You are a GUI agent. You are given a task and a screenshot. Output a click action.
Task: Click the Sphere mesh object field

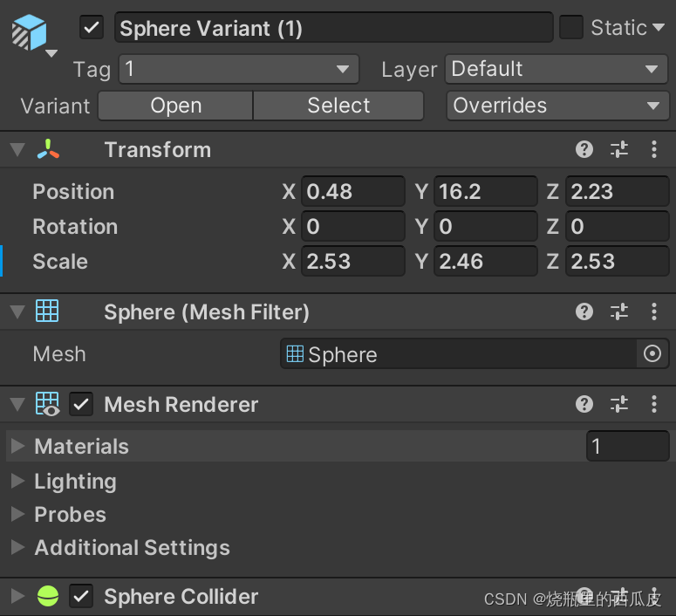click(x=459, y=354)
